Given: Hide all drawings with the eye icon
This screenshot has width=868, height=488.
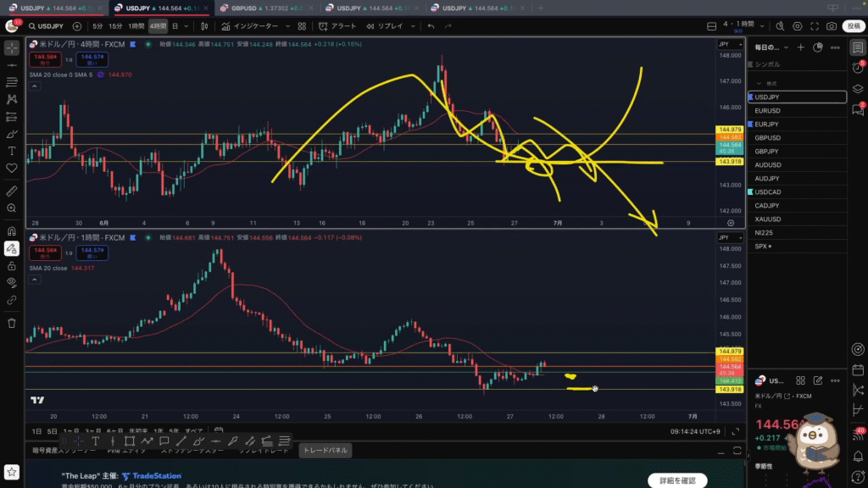Looking at the screenshot, I should [12, 283].
